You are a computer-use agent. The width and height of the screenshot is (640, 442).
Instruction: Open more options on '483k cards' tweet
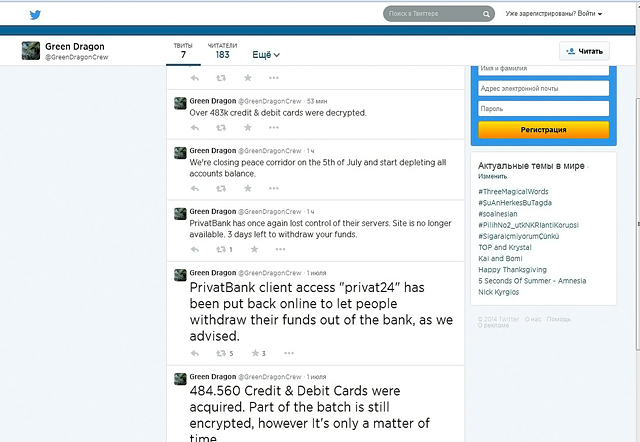(x=274, y=128)
